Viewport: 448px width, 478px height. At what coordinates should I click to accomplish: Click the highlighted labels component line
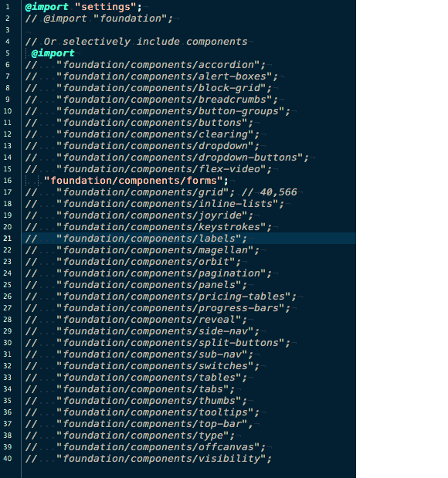pos(136,239)
